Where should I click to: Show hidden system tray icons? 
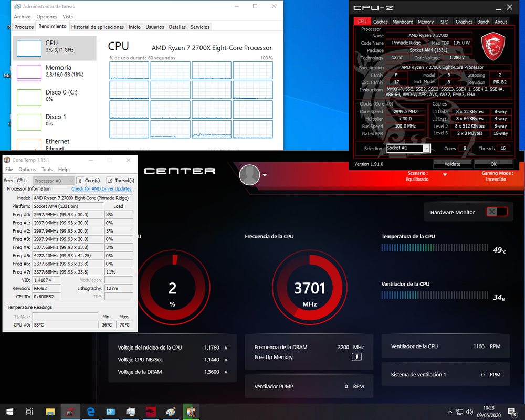tap(450, 412)
